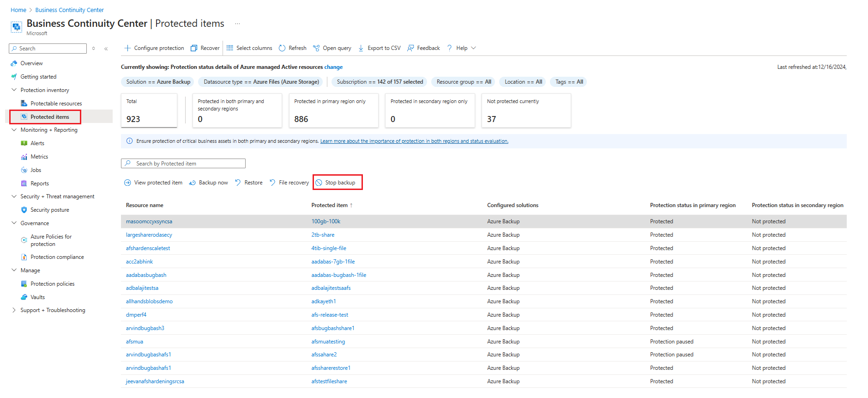Click the Recover icon in toolbar

[194, 48]
